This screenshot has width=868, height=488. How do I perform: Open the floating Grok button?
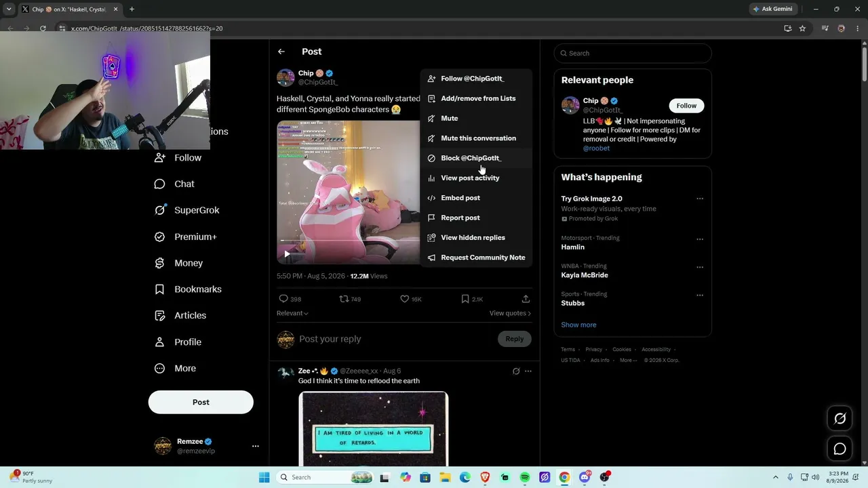(x=840, y=419)
